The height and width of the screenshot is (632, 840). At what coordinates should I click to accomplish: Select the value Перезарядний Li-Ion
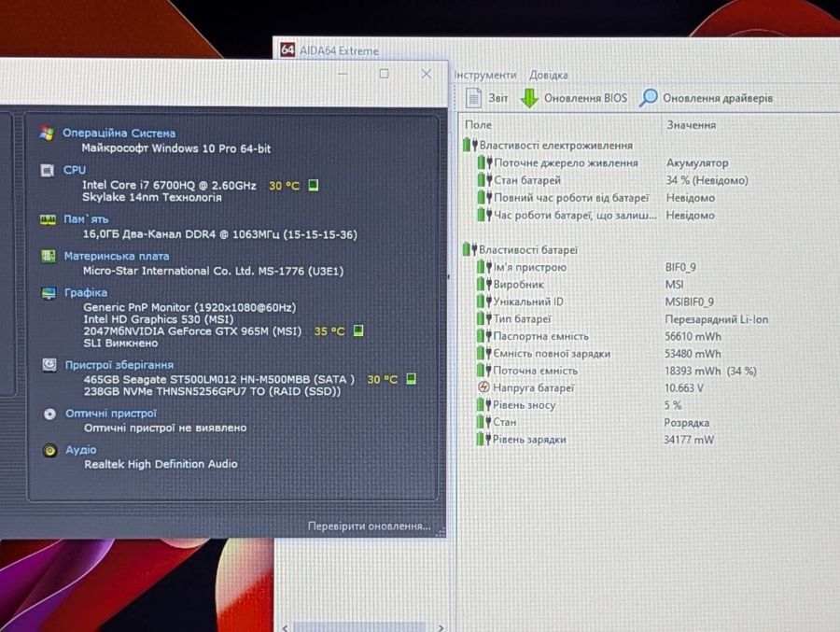[x=716, y=319]
